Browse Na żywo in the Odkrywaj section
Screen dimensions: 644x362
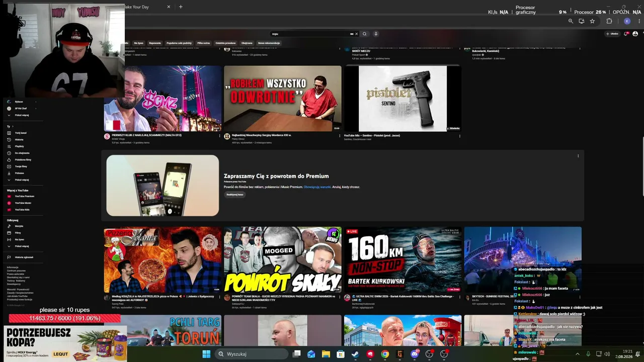(19, 239)
